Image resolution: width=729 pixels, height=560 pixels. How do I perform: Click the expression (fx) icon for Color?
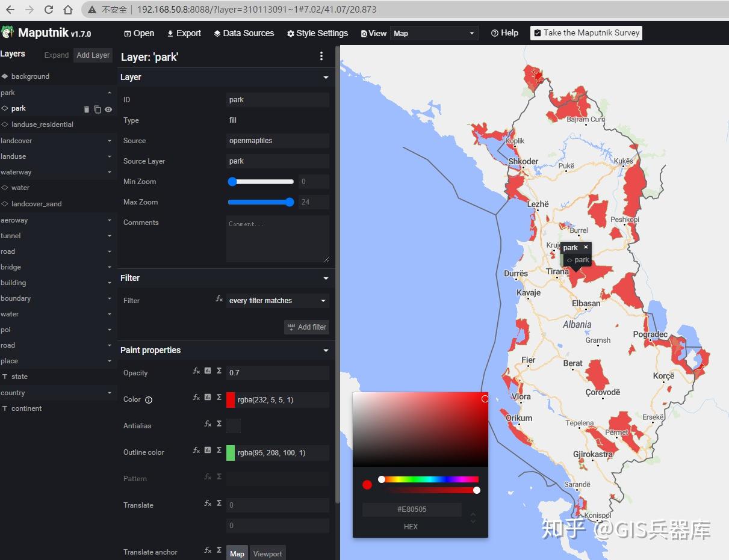[x=196, y=398]
